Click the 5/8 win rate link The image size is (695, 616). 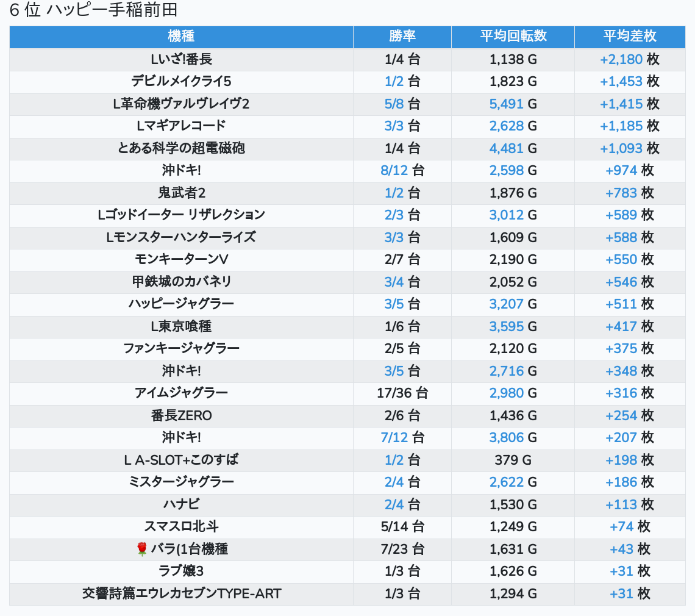click(394, 104)
